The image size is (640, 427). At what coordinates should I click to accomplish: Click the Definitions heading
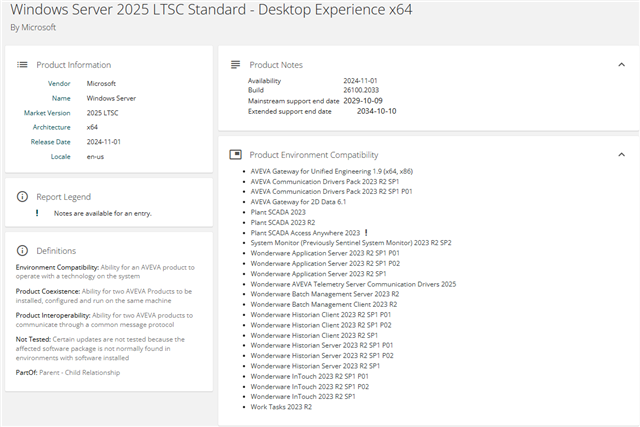56,251
